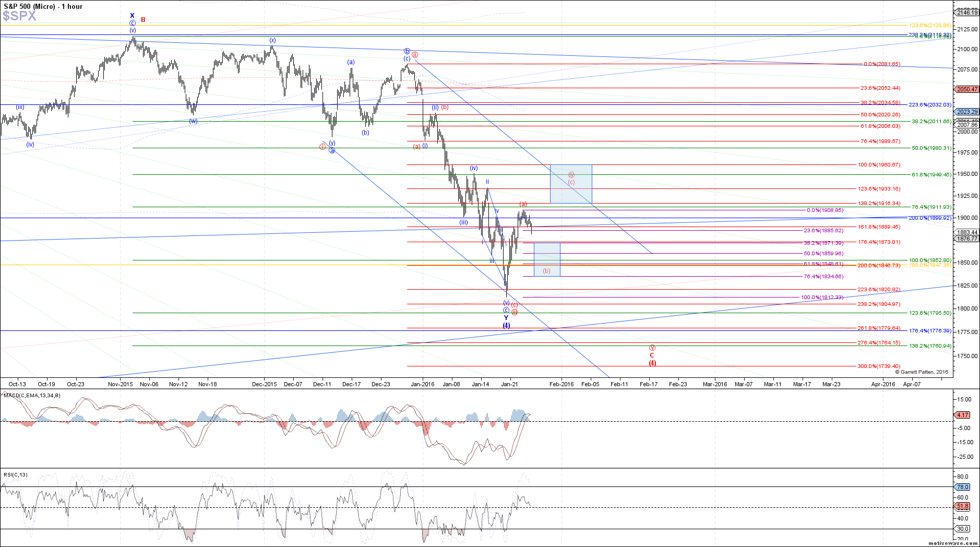
Task: Click the green "76.4%(1911.93)" Fibonacci label
Action: (x=931, y=207)
